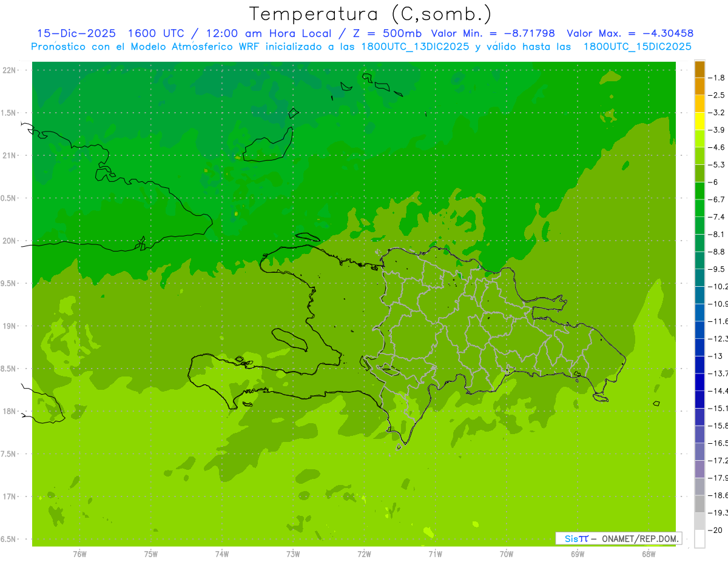Click the '0.5N' latitude axis label
Image resolution: width=728 pixels, height=562 pixels.
coord(8,198)
